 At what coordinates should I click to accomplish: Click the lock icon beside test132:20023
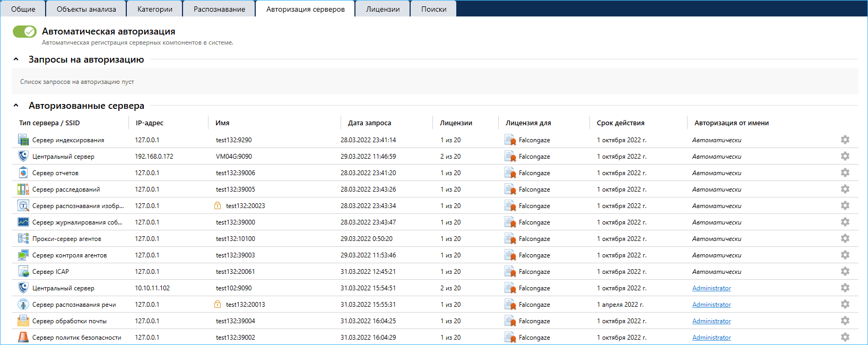218,206
